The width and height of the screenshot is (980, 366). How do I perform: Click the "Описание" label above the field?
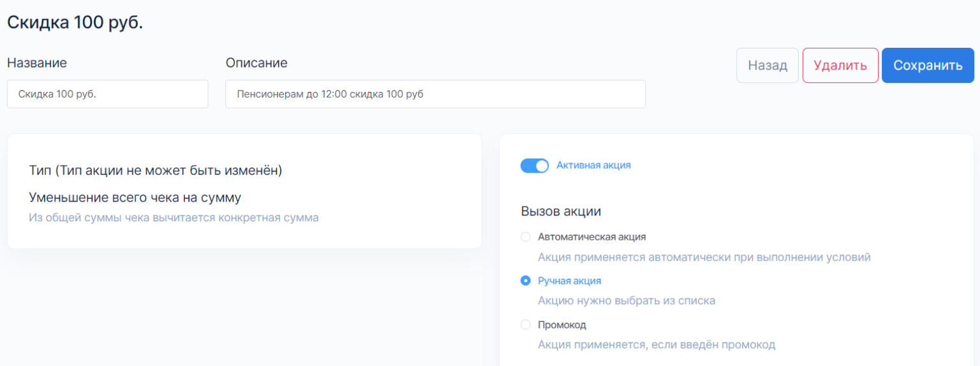click(x=256, y=62)
